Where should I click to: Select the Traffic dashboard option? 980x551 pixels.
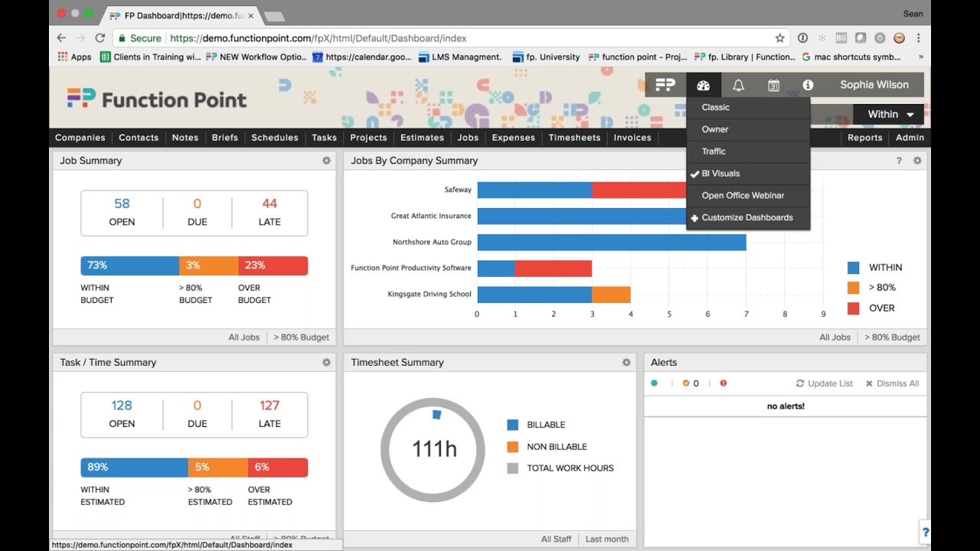(747, 152)
